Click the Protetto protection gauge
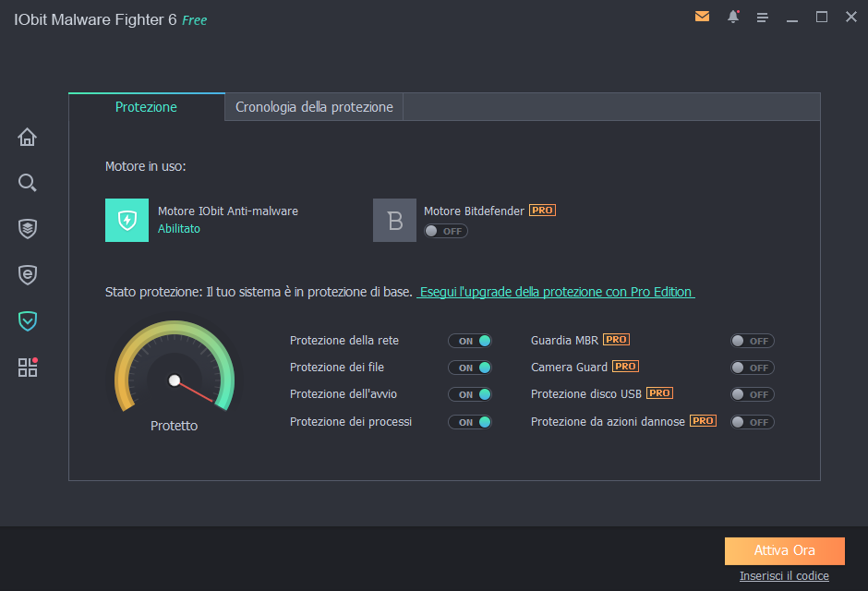 point(175,374)
